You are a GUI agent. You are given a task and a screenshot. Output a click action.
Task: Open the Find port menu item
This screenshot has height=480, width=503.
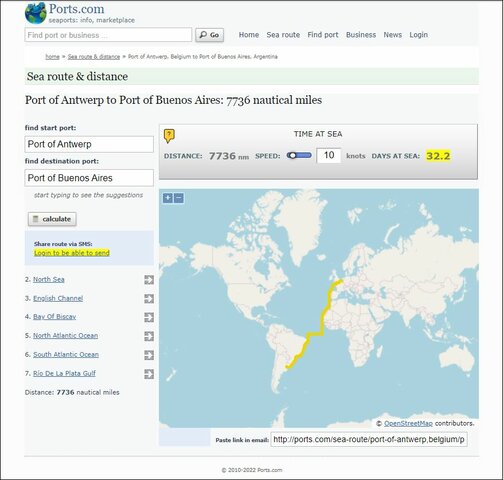coord(323,35)
